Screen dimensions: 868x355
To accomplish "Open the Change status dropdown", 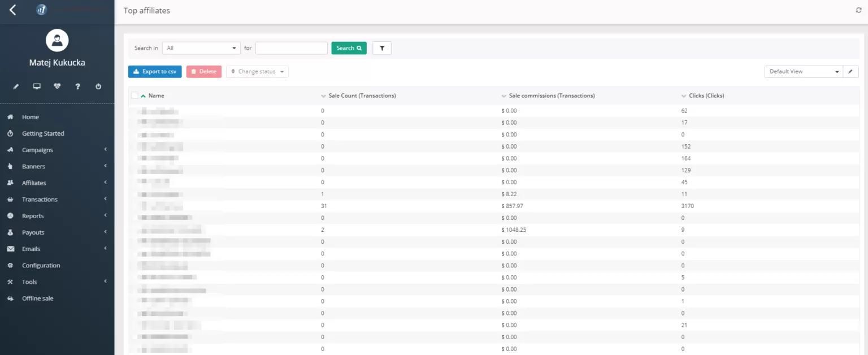I will 257,71.
